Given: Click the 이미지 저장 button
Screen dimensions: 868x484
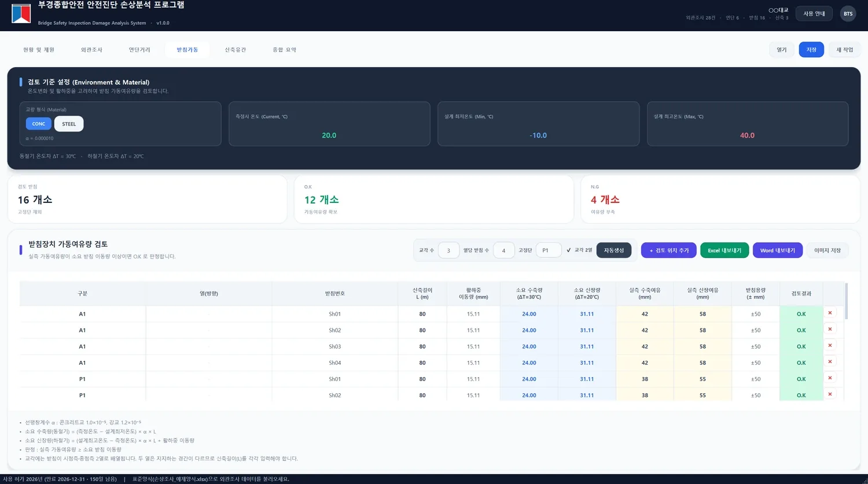Looking at the screenshot, I should coord(827,250).
